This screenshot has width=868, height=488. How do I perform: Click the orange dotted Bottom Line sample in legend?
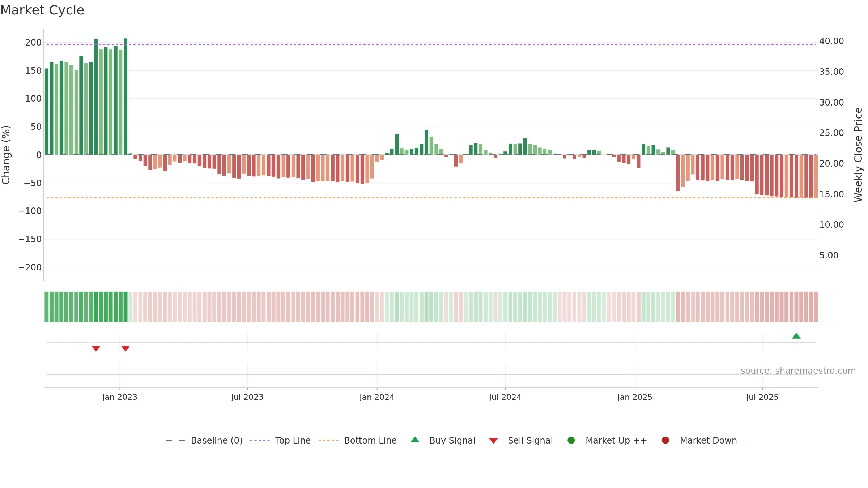tap(328, 440)
